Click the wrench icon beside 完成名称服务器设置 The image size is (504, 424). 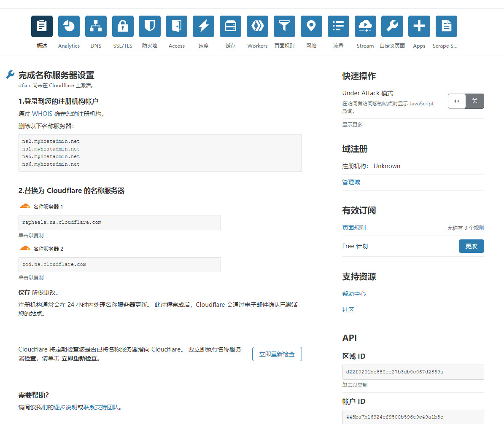[x=10, y=75]
